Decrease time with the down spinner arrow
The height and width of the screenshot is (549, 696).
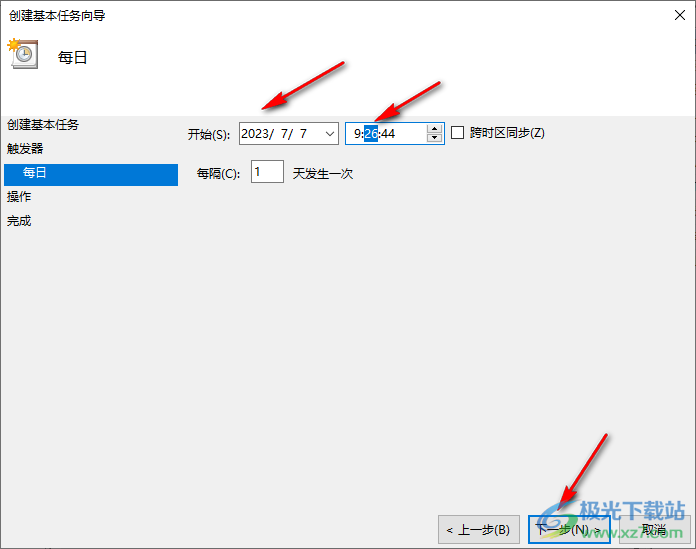434,138
